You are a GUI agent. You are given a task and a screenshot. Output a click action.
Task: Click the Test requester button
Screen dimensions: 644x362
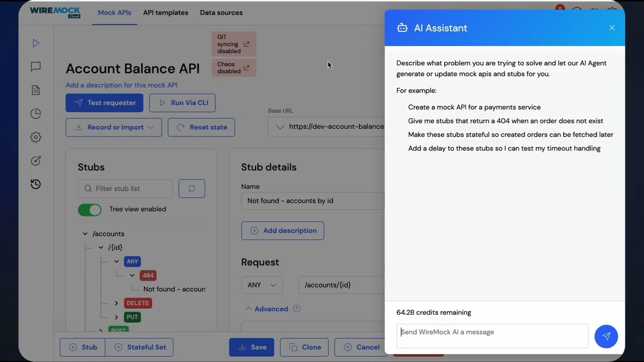click(x=105, y=103)
